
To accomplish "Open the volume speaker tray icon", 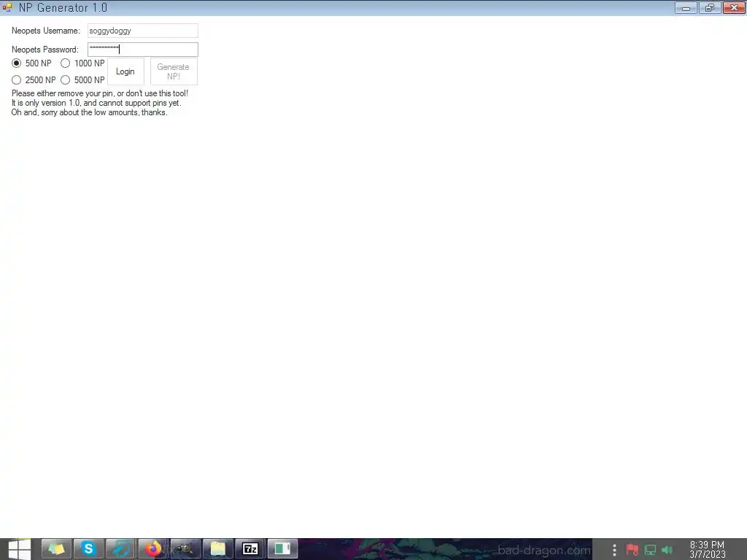I will (x=667, y=550).
